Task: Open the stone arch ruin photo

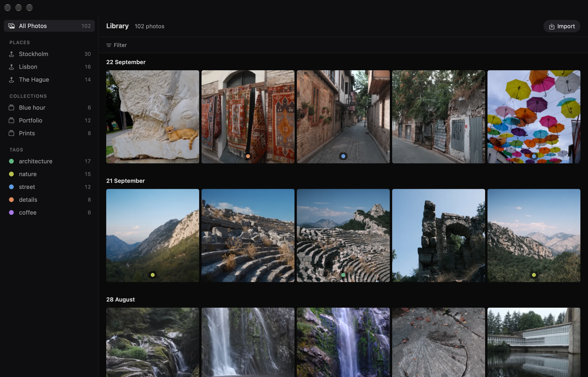Action: point(438,235)
